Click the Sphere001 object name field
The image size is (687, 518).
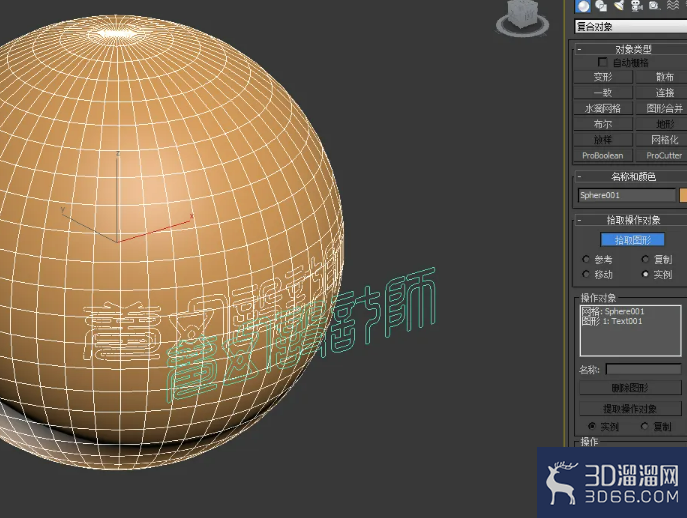click(627, 195)
